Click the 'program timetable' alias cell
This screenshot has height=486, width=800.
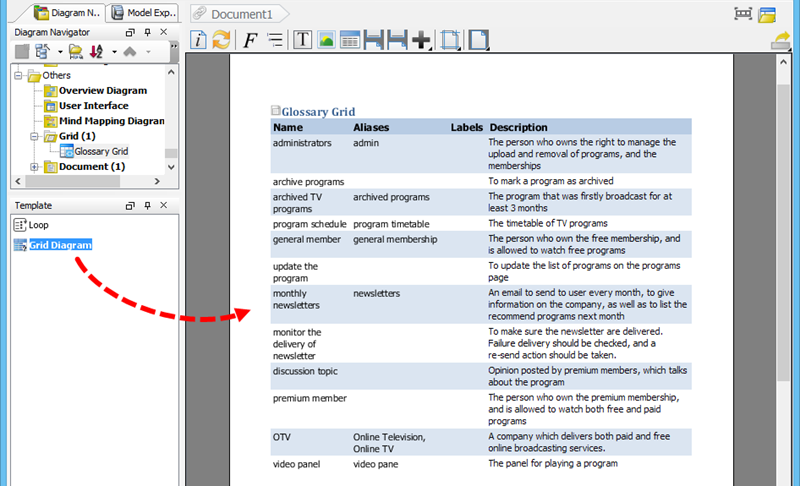pos(391,224)
